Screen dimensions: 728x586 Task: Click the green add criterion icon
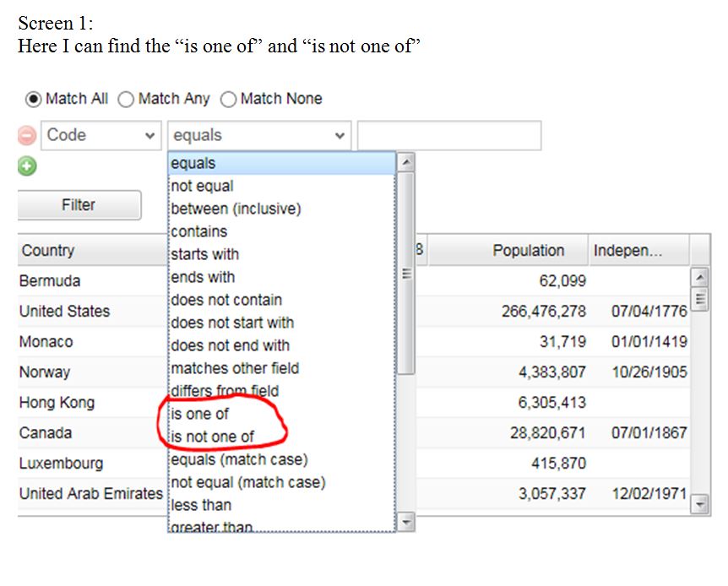coord(27,166)
